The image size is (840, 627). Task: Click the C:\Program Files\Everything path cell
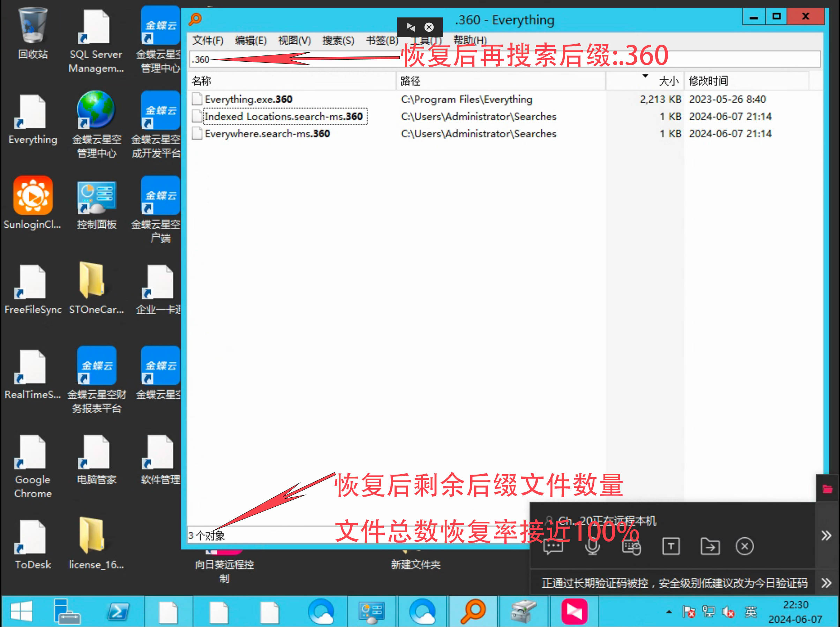tap(466, 99)
